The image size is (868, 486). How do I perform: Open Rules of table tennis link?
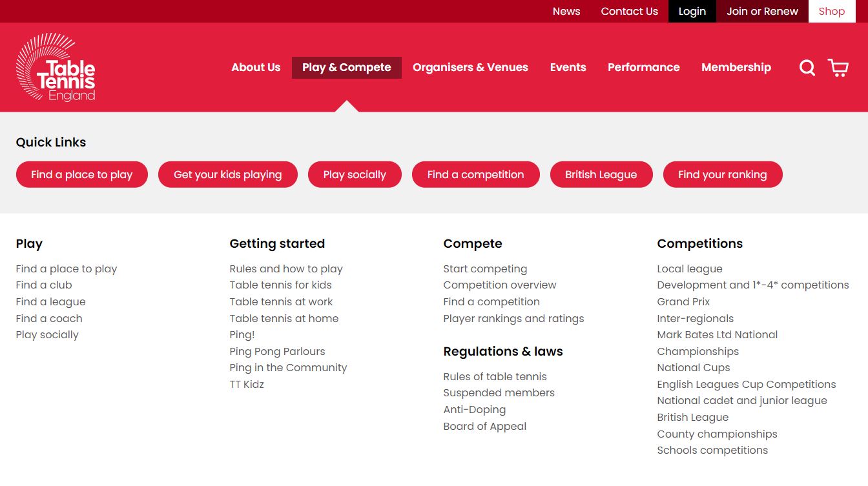click(x=495, y=376)
